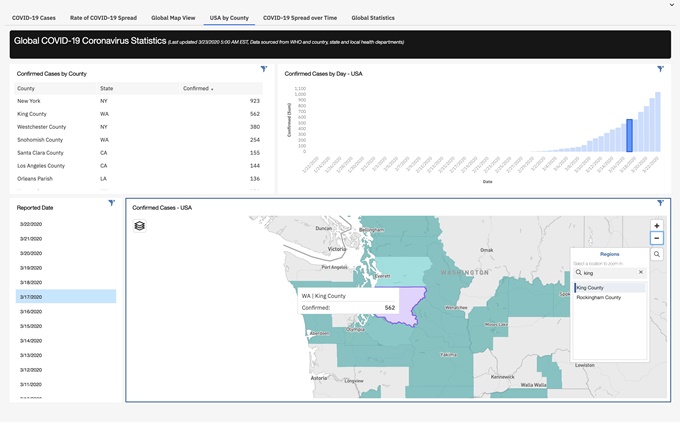The height and width of the screenshot is (425, 680).
Task: Clear the region search text
Action: tap(641, 272)
